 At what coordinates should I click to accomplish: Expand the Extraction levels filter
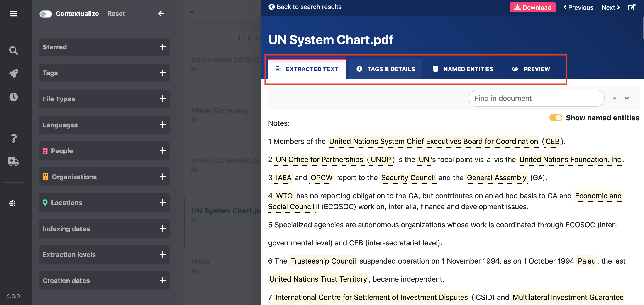[x=163, y=254]
